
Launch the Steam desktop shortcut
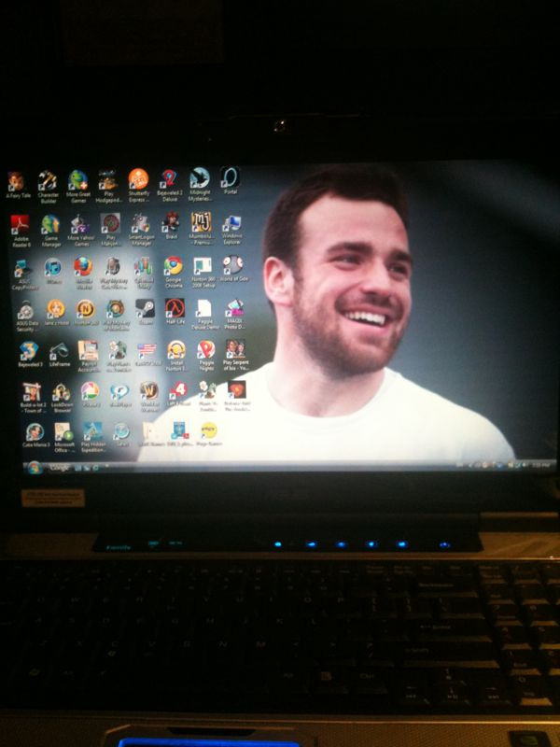click(x=145, y=308)
